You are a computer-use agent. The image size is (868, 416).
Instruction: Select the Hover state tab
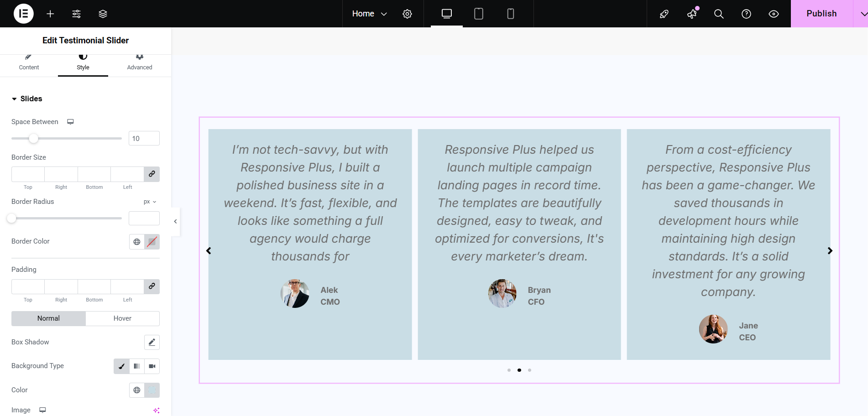(122, 318)
